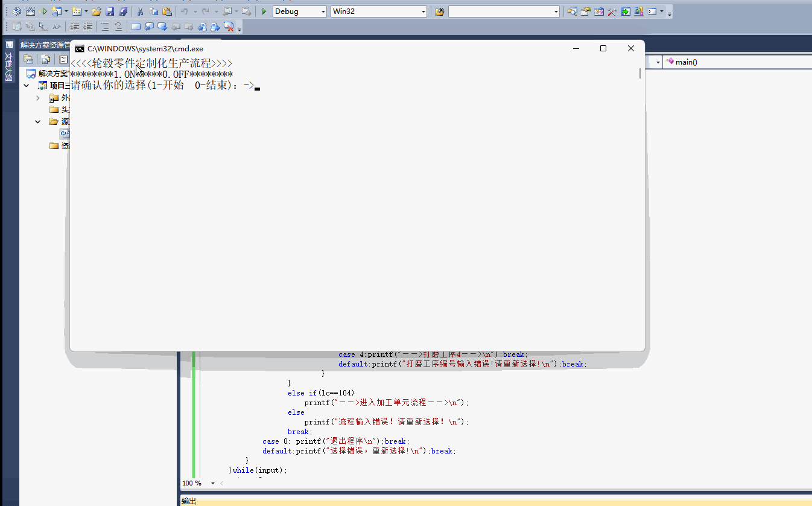Clear all bookmarks red X icon
Screen dimensions: 812x506
[229, 27]
